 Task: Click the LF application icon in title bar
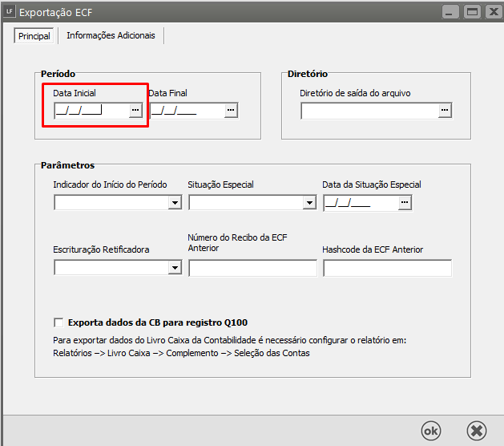click(10, 11)
